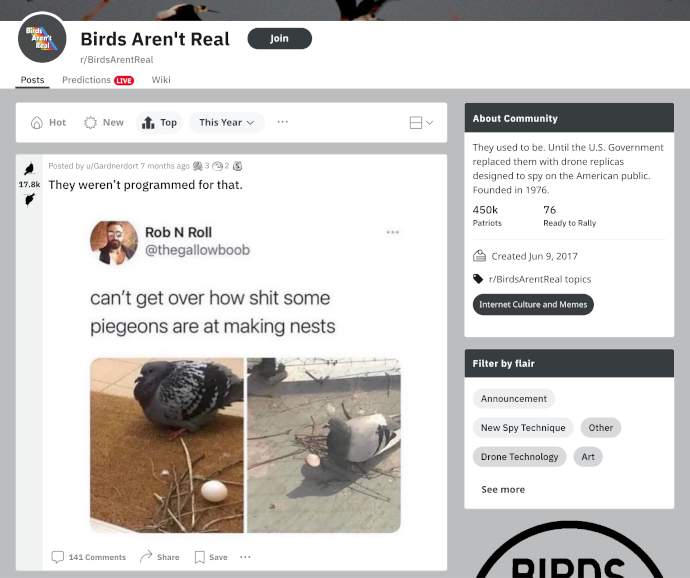690x578 pixels.
Task: Sort posts by New
Action: click(x=104, y=122)
